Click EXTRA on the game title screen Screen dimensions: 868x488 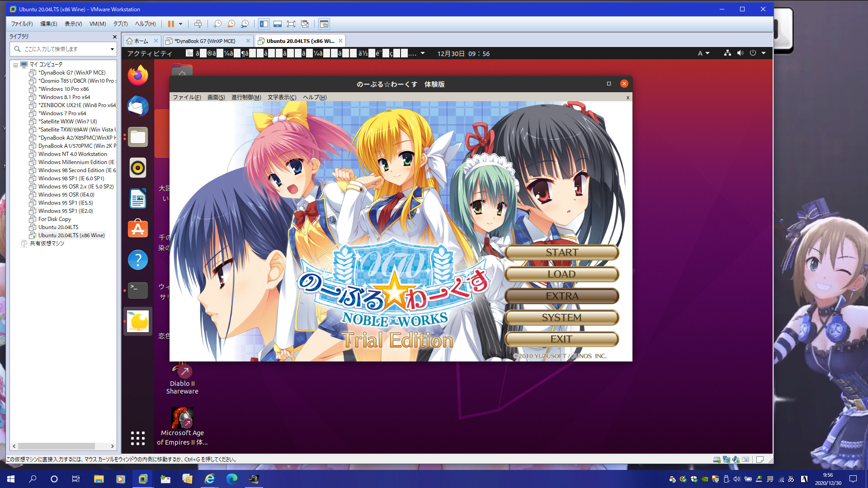pos(561,296)
